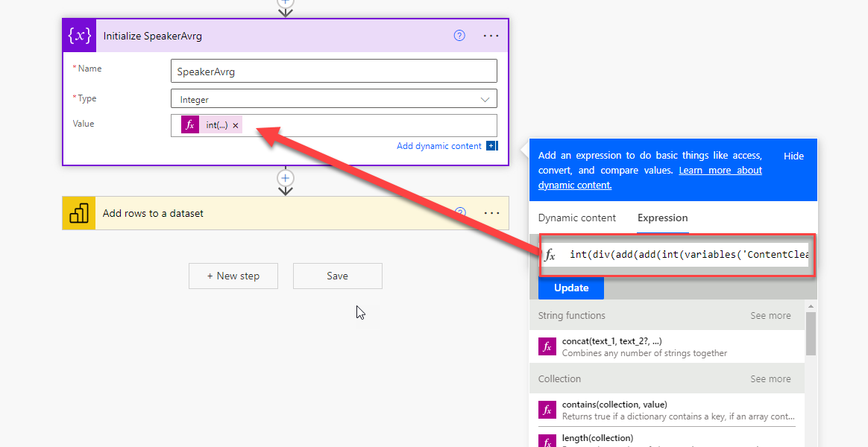
Task: Hide the expression panel
Action: point(793,156)
